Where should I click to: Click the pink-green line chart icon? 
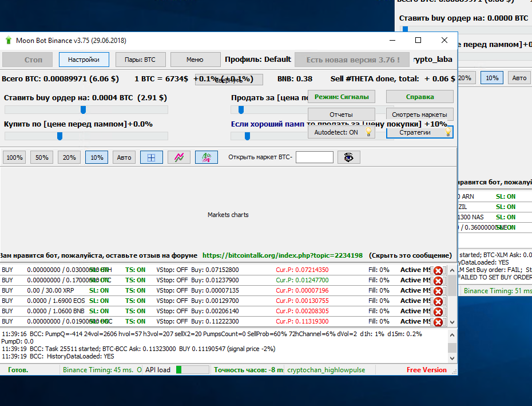(x=179, y=157)
